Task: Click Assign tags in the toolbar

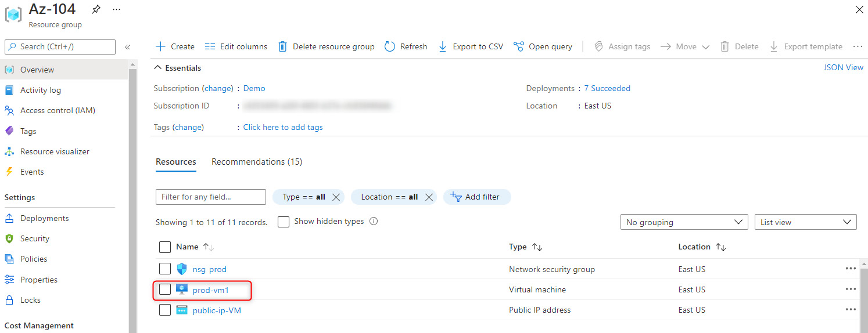Action: point(622,46)
